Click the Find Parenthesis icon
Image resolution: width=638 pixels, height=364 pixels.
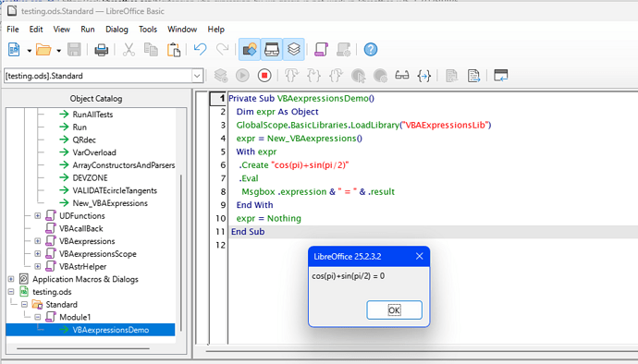pyautogui.click(x=424, y=76)
